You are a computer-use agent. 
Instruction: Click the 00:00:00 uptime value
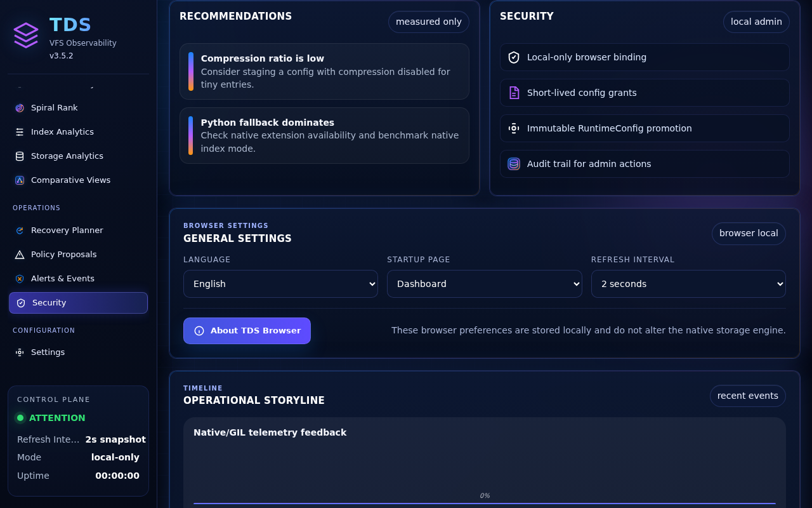117,476
